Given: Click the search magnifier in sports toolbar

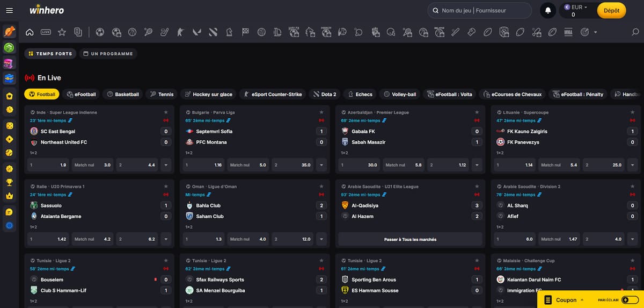Looking at the screenshot, I should coord(635,32).
